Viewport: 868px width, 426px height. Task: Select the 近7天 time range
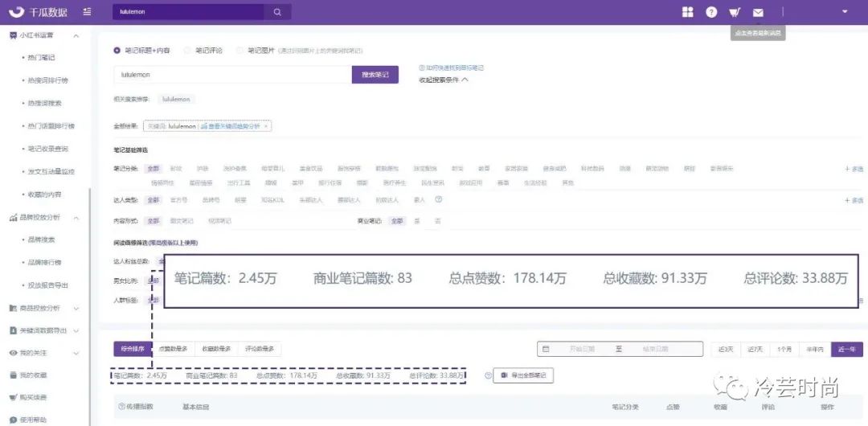point(755,350)
